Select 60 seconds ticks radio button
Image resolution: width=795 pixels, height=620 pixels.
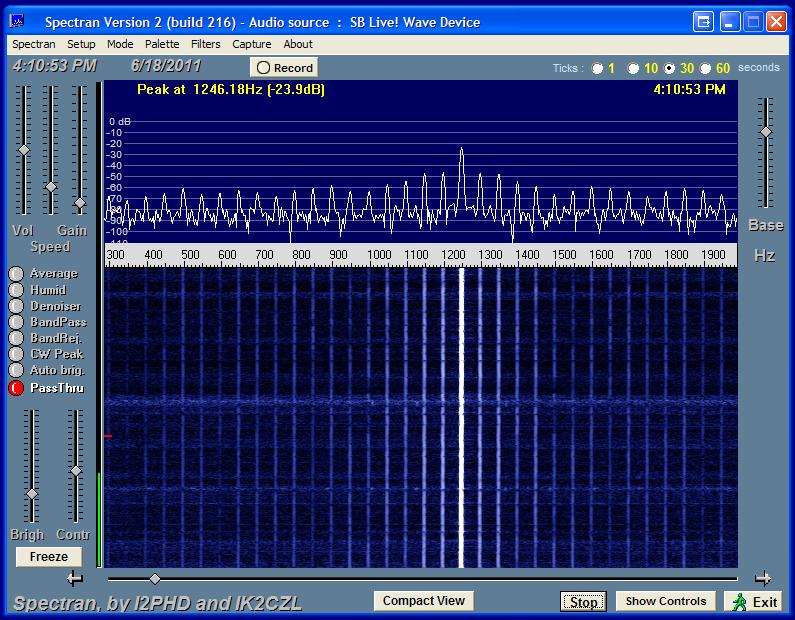[705, 68]
